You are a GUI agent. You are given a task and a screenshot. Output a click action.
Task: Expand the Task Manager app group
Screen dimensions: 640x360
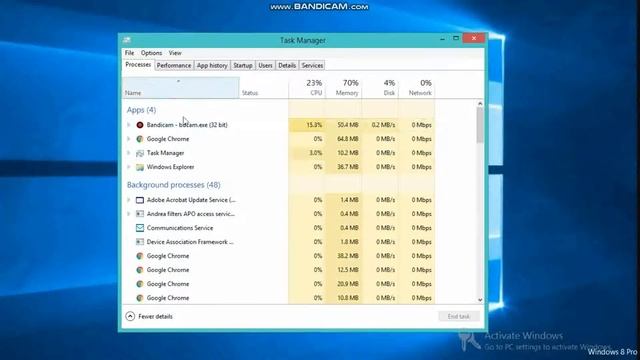pyautogui.click(x=129, y=153)
